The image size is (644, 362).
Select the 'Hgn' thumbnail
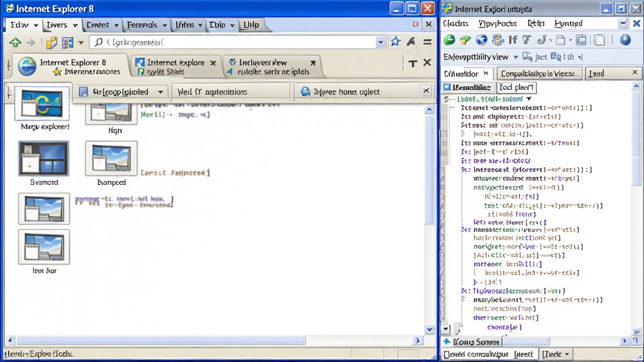[x=111, y=113]
